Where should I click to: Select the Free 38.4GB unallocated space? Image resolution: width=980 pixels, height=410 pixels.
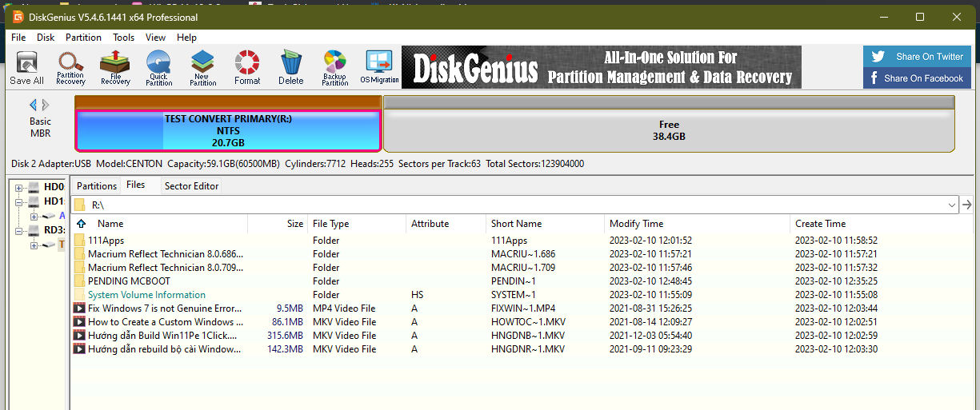[x=669, y=130]
